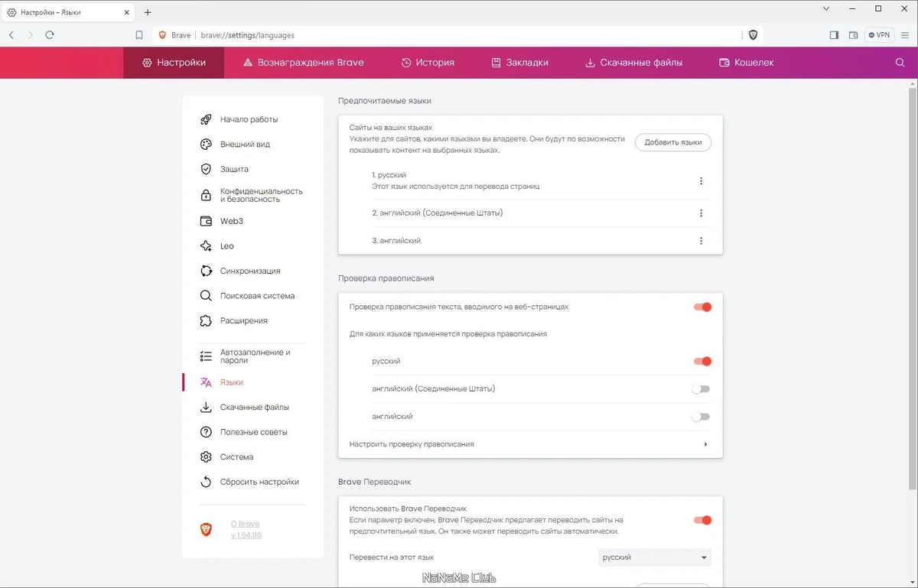Click the lock icon for Конфиденциальность
The width and height of the screenshot is (918, 588).
click(x=206, y=195)
